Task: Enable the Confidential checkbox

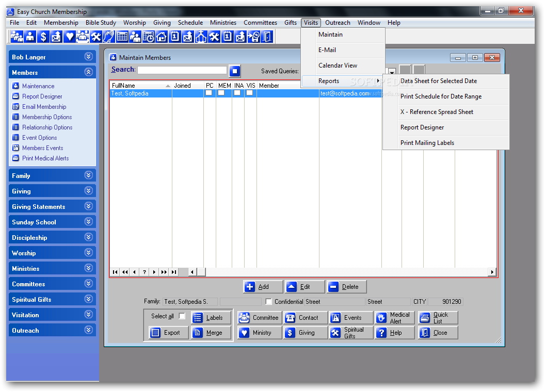Action: coord(269,302)
